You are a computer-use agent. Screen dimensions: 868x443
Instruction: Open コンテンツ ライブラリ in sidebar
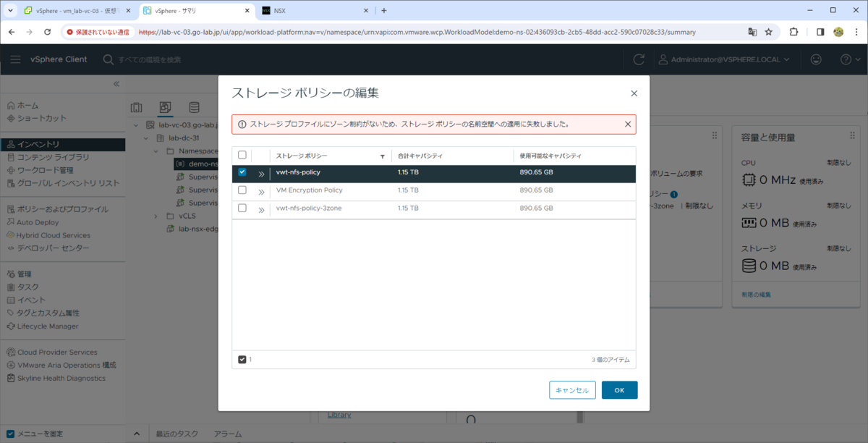(x=48, y=157)
